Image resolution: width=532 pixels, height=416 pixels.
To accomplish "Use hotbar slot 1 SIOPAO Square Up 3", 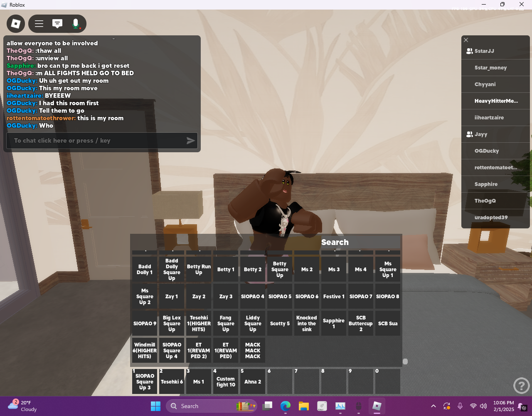I will (x=145, y=381).
